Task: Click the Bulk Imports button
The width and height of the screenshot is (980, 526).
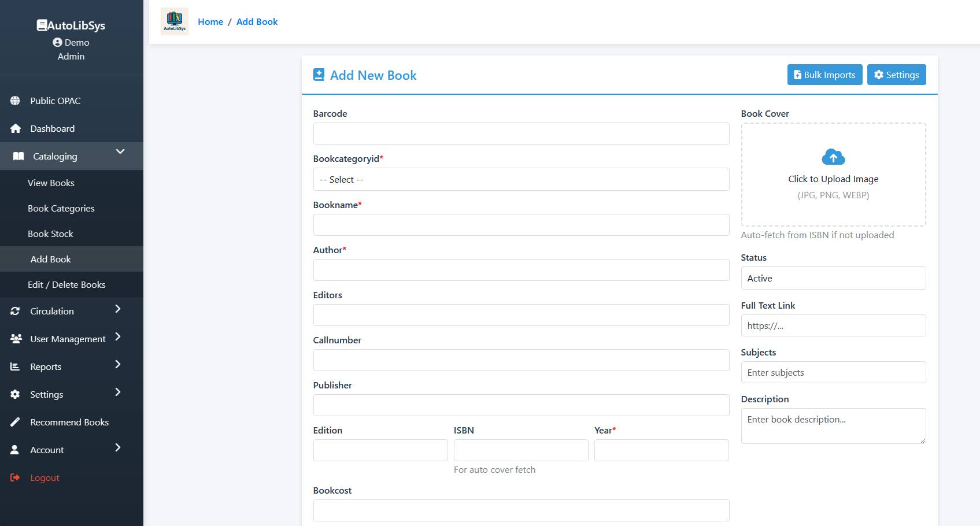Action: click(824, 75)
